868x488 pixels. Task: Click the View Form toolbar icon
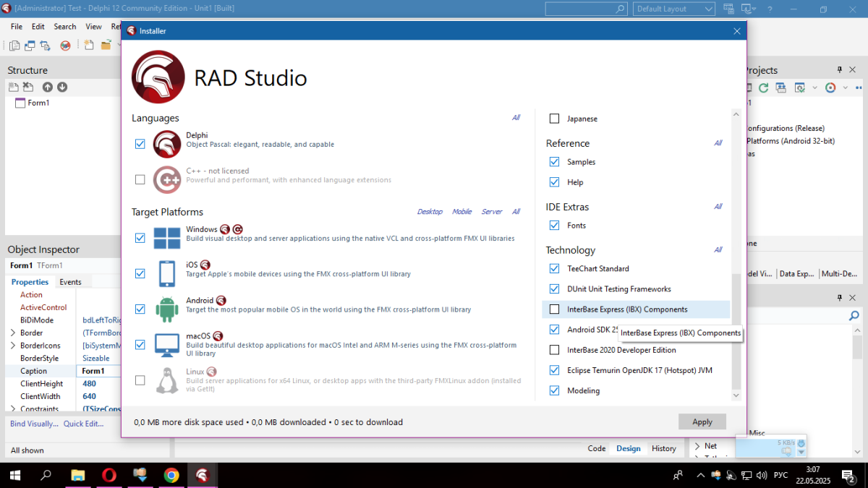(30, 46)
